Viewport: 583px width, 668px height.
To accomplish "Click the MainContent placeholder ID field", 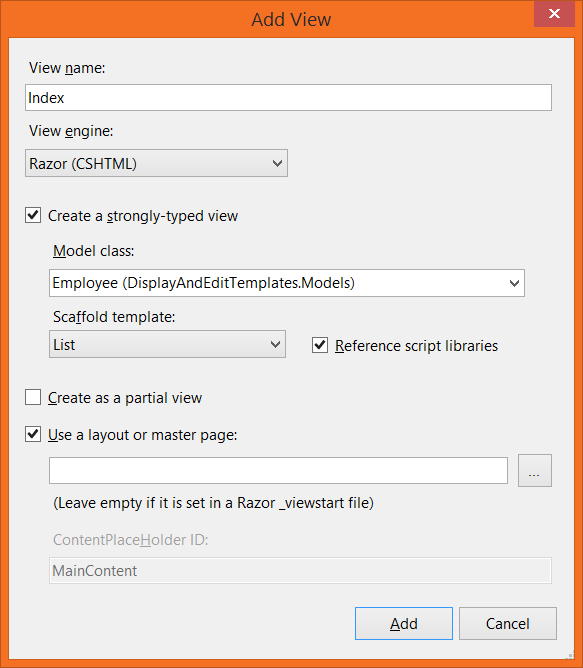I will pos(300,570).
